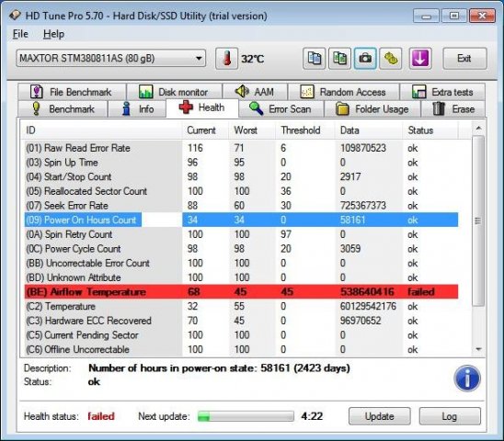
Task: Switch to Disk monitor tab
Action: tap(174, 92)
